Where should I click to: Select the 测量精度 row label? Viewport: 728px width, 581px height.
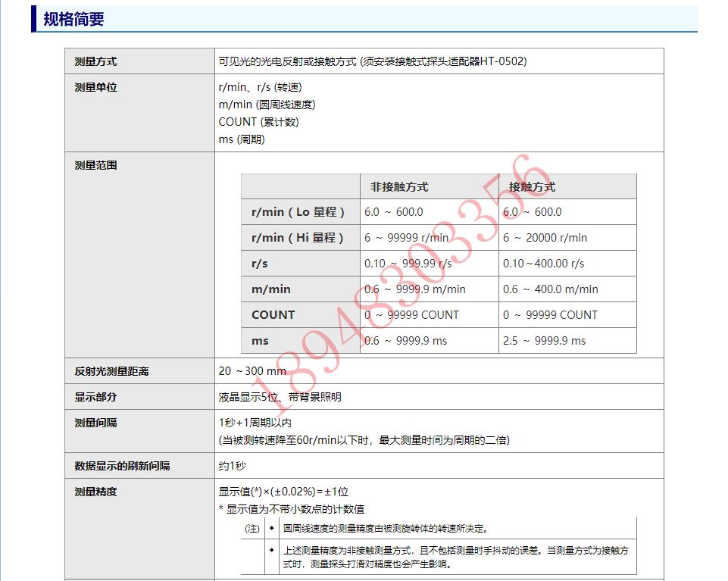pyautogui.click(x=95, y=492)
